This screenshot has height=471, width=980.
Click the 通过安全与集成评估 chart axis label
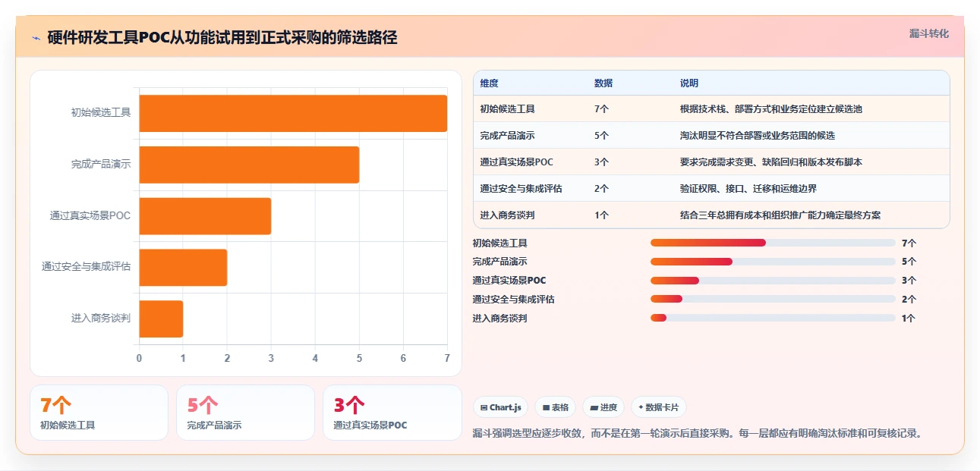coord(87,267)
